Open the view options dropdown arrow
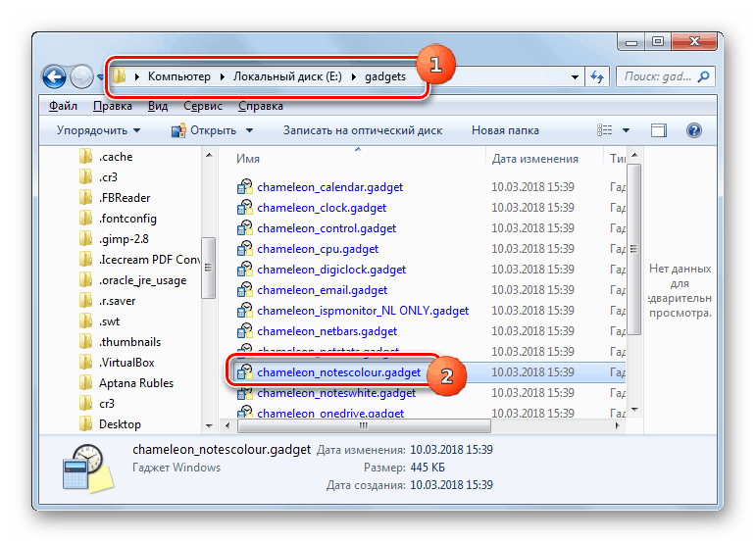Viewport: 756px width, 543px height. point(626,130)
